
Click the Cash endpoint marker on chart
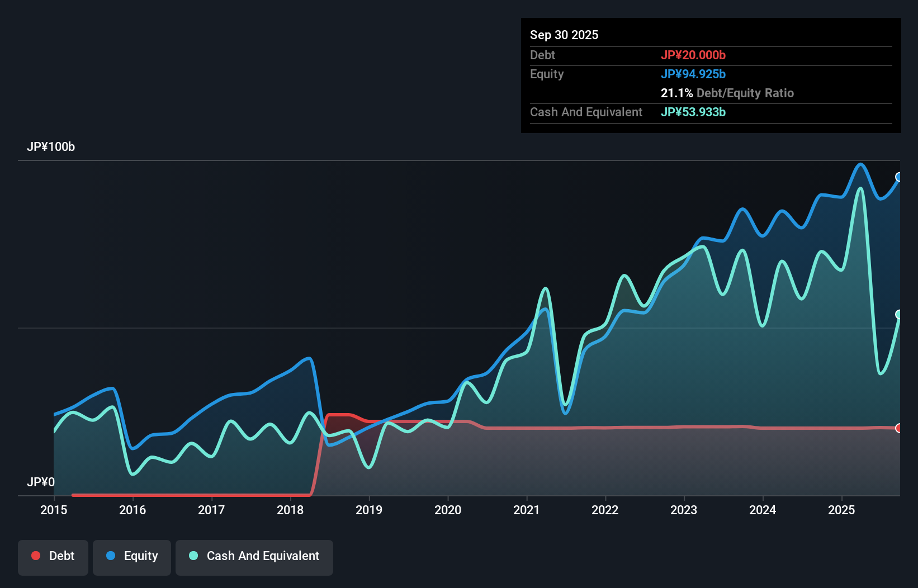click(x=899, y=314)
